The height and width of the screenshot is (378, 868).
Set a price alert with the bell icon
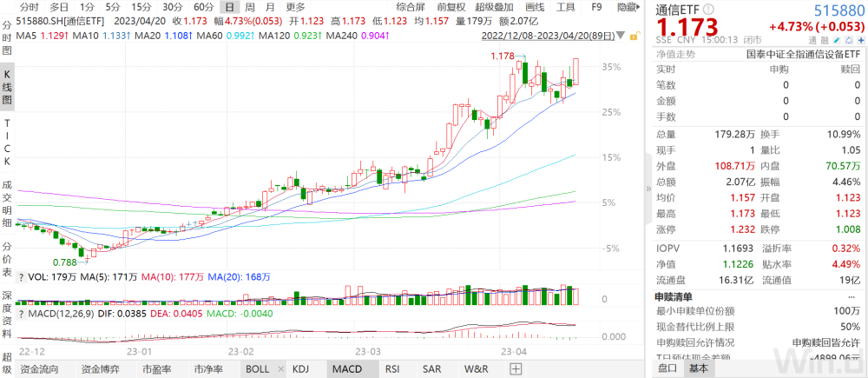[x=849, y=41]
